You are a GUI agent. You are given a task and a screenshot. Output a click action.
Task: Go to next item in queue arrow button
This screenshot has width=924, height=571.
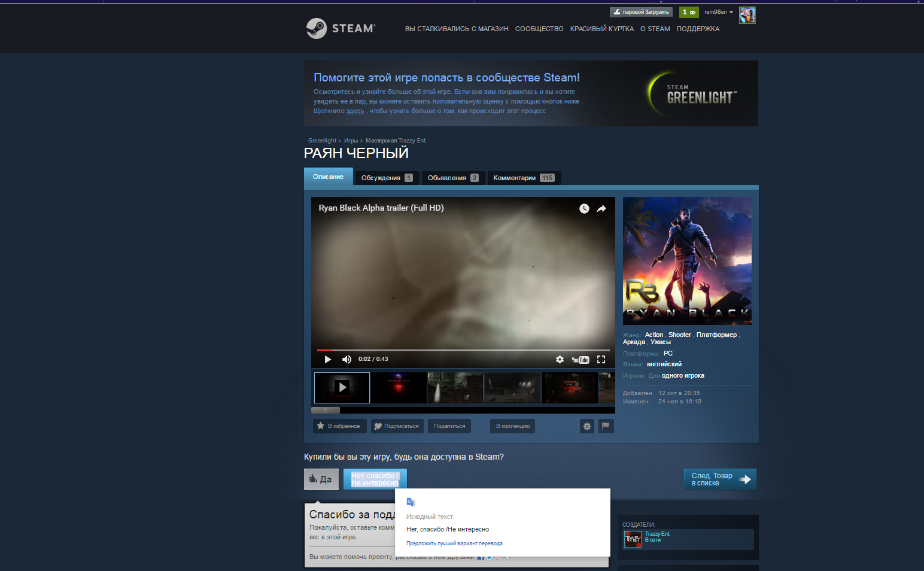click(720, 479)
